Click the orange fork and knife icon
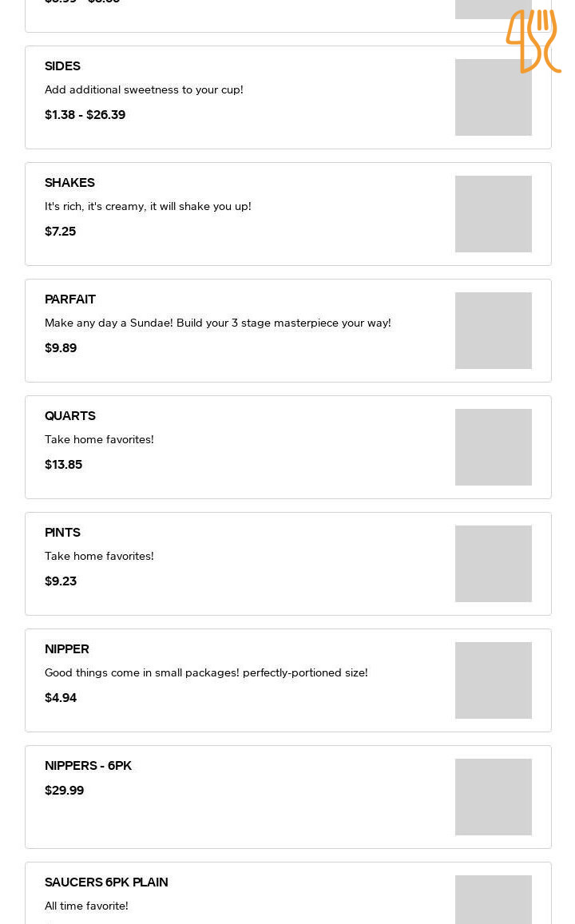 pos(533,41)
